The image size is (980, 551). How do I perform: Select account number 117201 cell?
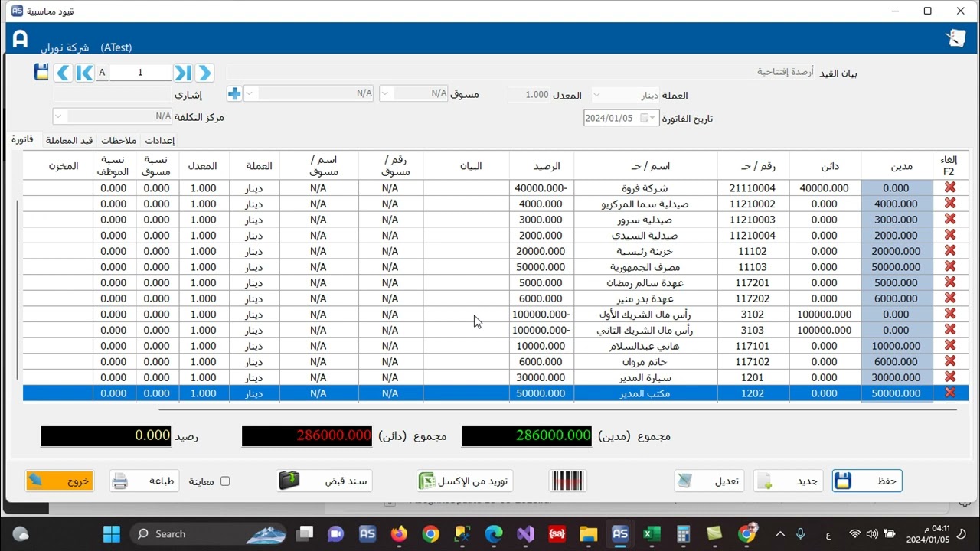tap(753, 282)
